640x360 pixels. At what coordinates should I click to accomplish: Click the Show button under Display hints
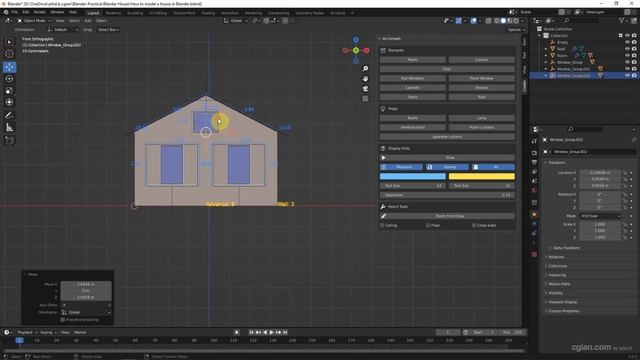click(447, 158)
